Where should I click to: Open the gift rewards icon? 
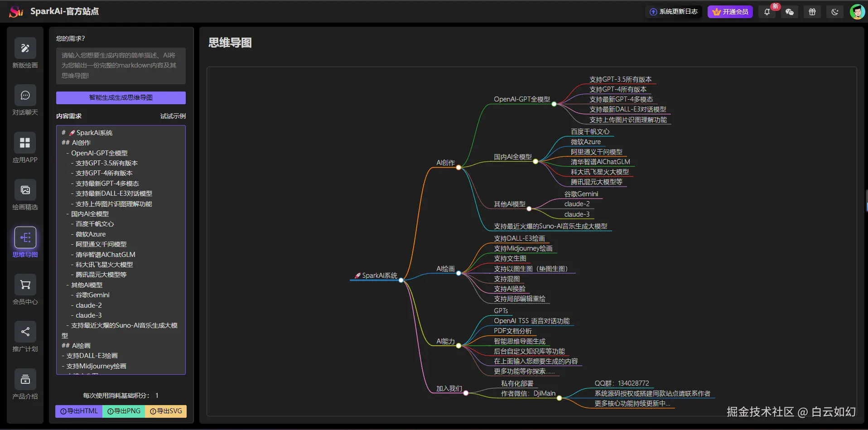[812, 12]
